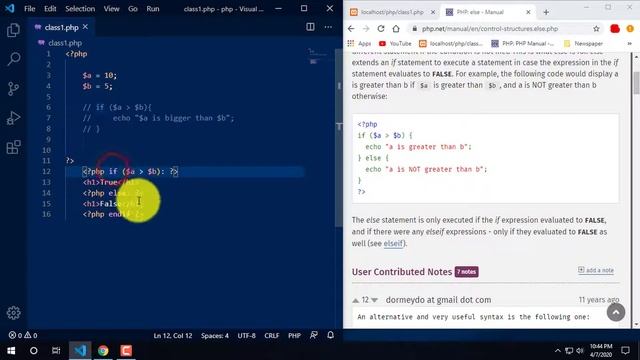Viewport: 640px width, 360px height.
Task: Click the add a note link
Action: click(x=596, y=270)
